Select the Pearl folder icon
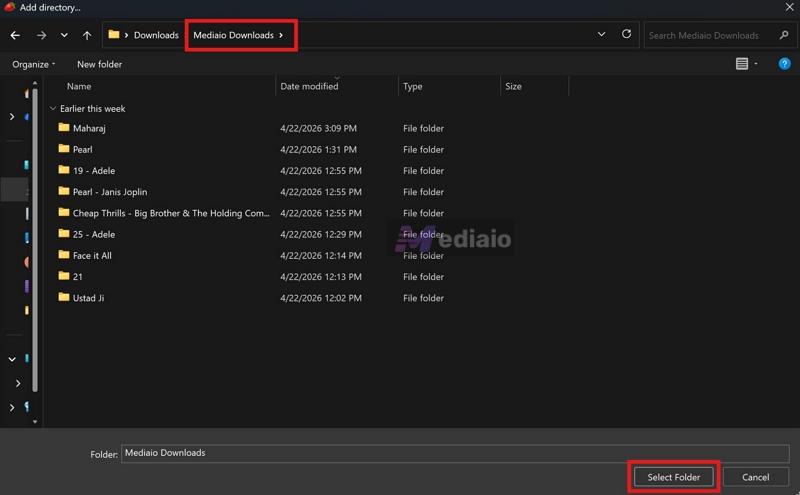The height and width of the screenshot is (495, 800). pyautogui.click(x=64, y=148)
